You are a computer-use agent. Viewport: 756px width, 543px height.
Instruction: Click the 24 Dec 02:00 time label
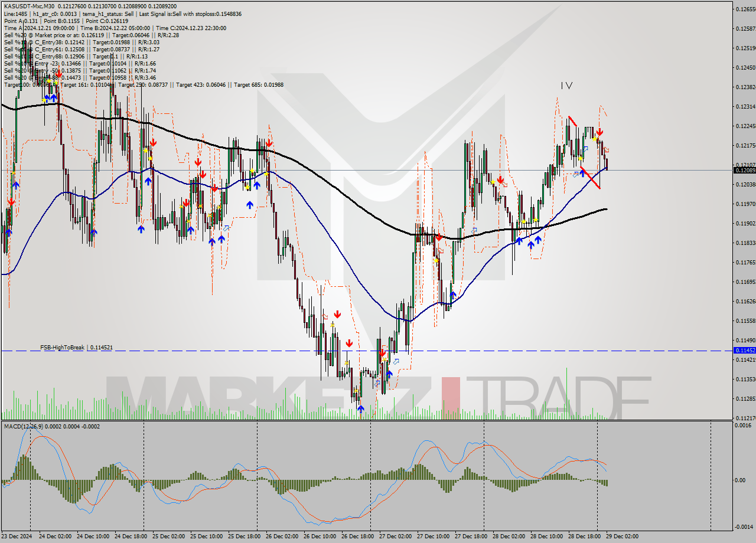click(55, 537)
